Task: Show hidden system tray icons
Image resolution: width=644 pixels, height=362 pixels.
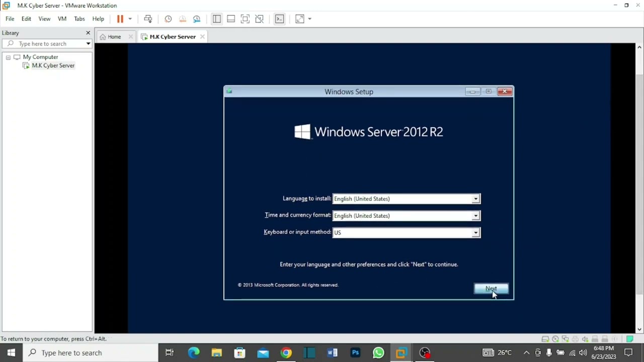Action: [x=526, y=353]
